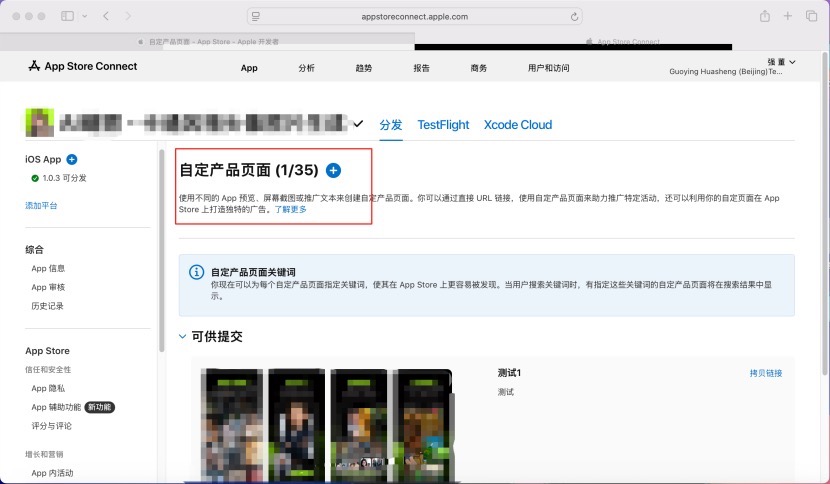Viewport: 830px width, 484px height.
Task: Open the sidebar options dropdown arrow
Action: tap(85, 16)
